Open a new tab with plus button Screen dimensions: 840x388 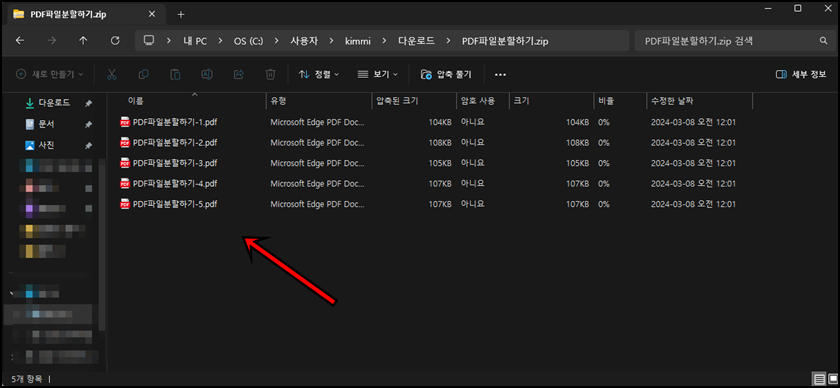pos(181,14)
